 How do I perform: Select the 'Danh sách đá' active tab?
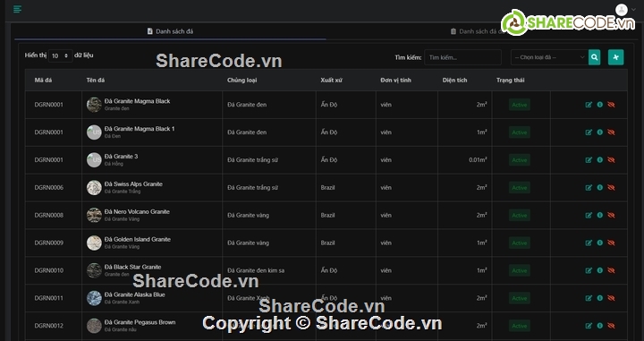pos(170,31)
